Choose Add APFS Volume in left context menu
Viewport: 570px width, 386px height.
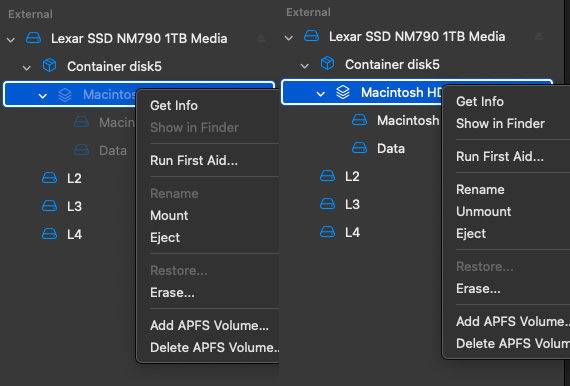(209, 325)
